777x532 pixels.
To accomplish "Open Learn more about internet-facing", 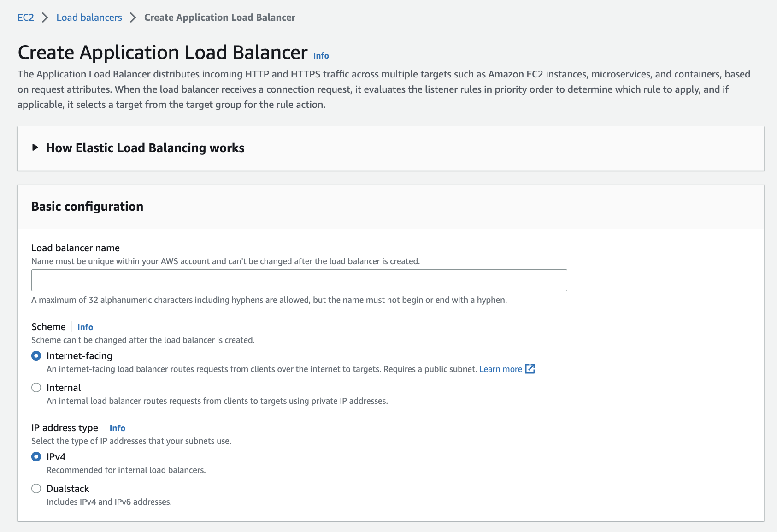I will pyautogui.click(x=500, y=369).
